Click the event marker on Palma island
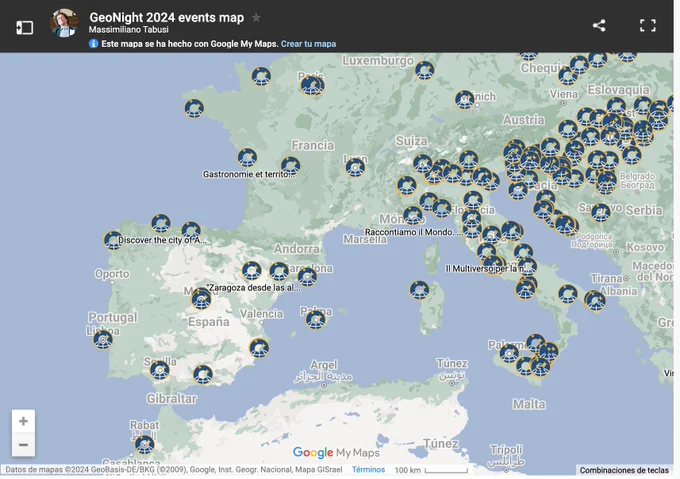680x479 pixels. pyautogui.click(x=315, y=320)
